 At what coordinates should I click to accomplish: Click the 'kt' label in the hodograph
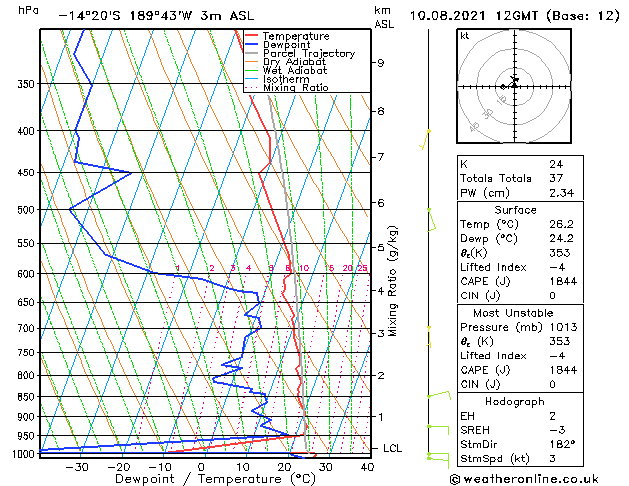pyautogui.click(x=465, y=36)
